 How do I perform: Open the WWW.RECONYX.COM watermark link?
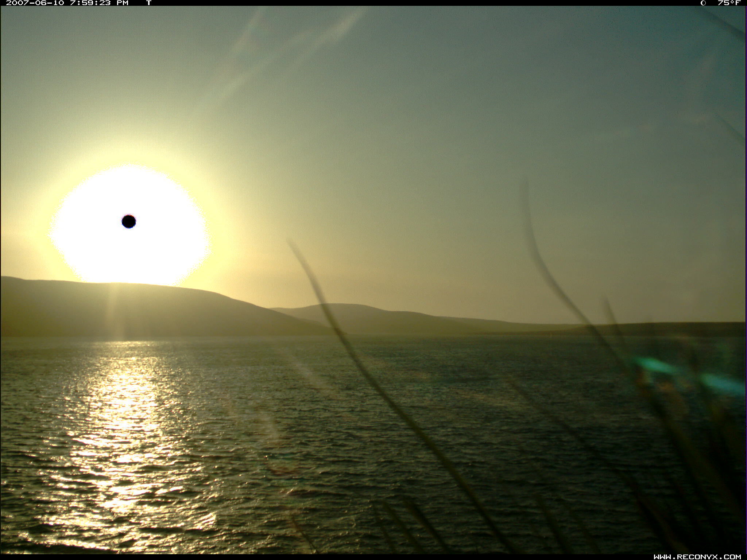[x=697, y=557]
